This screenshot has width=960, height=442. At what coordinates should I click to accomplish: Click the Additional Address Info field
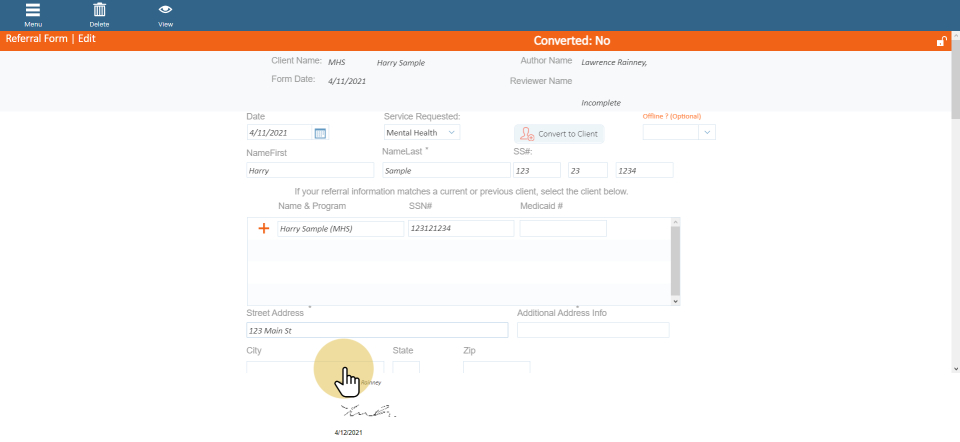pyautogui.click(x=592, y=331)
